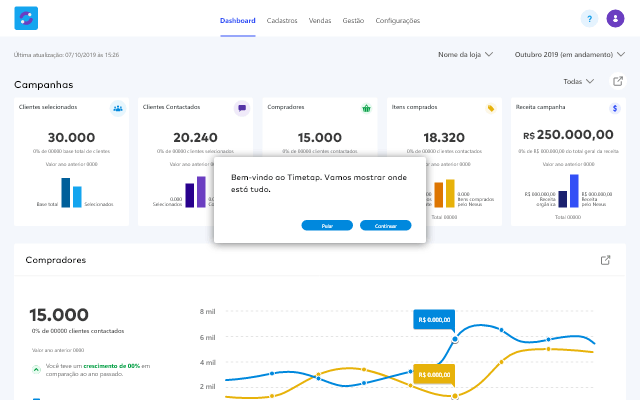This screenshot has width=640, height=400.
Task: Open the user profile avatar
Action: pyautogui.click(x=615, y=19)
